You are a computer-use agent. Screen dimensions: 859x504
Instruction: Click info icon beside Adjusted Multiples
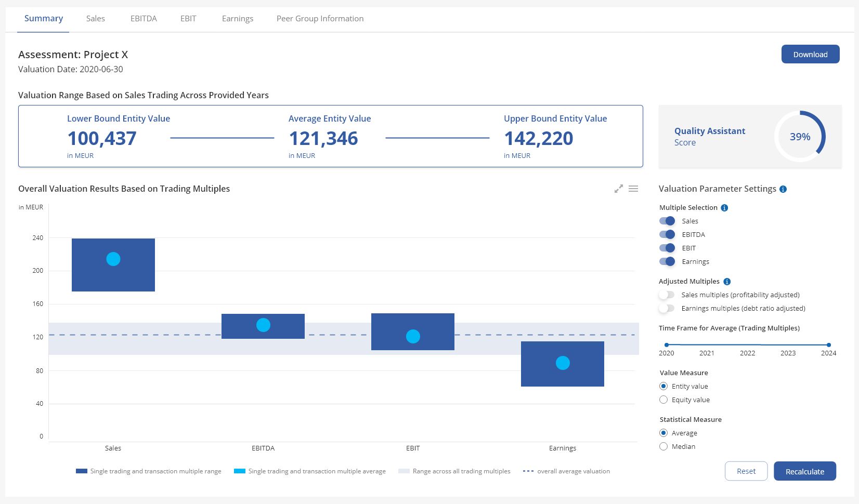click(x=727, y=282)
